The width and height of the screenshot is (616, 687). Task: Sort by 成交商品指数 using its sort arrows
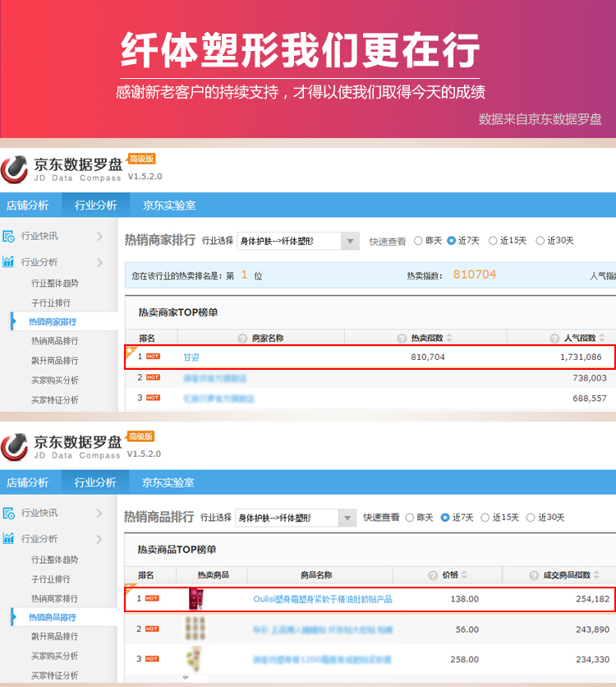[597, 575]
